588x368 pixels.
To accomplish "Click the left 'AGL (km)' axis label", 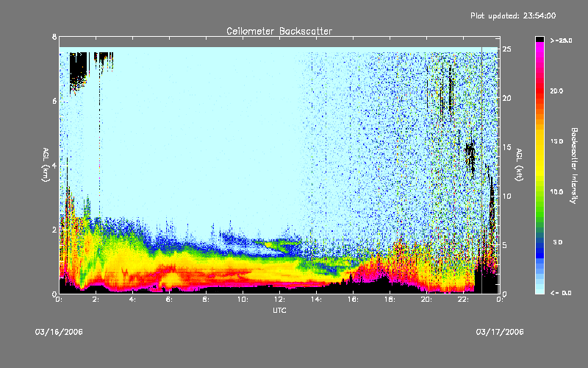I will (x=46, y=165).
